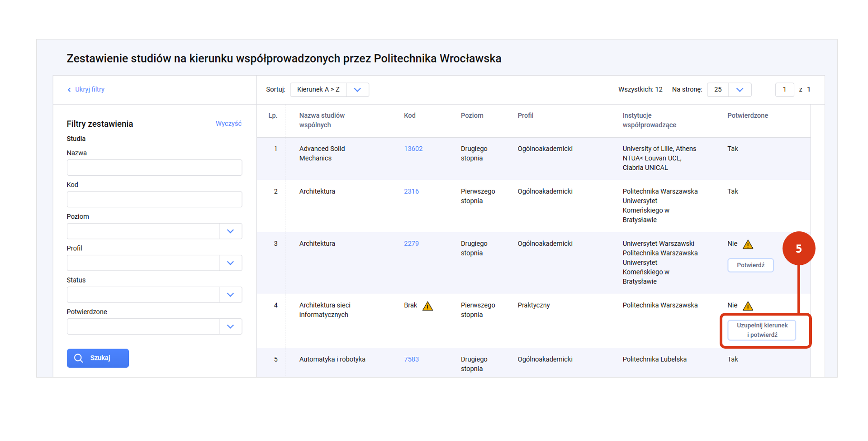Click Uzupełnij kierunek i potwierdź button
The height and width of the screenshot is (441, 868).
tap(762, 330)
